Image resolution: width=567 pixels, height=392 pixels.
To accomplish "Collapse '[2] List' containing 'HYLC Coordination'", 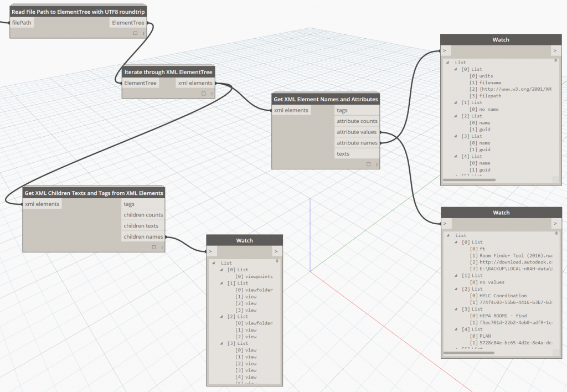I will click(456, 289).
